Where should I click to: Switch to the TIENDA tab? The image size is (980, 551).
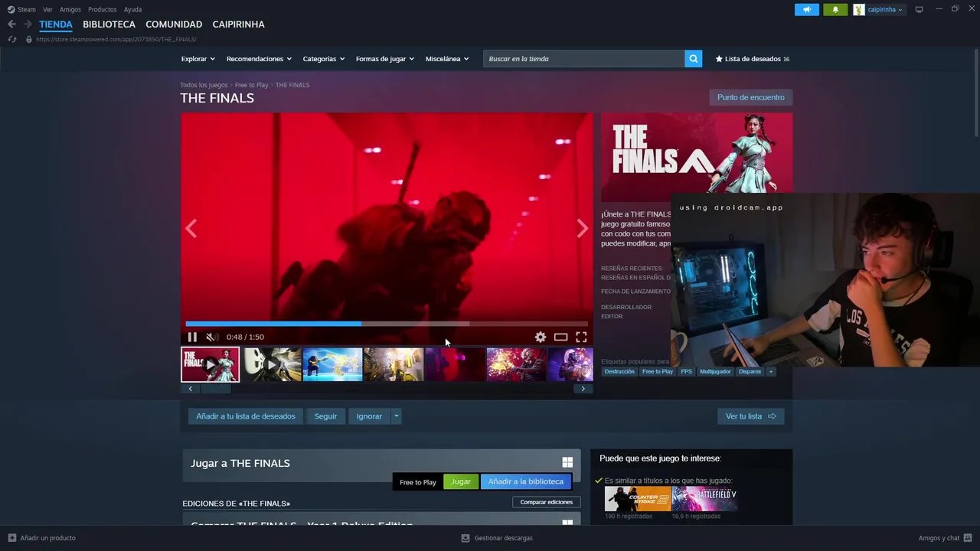point(56,24)
